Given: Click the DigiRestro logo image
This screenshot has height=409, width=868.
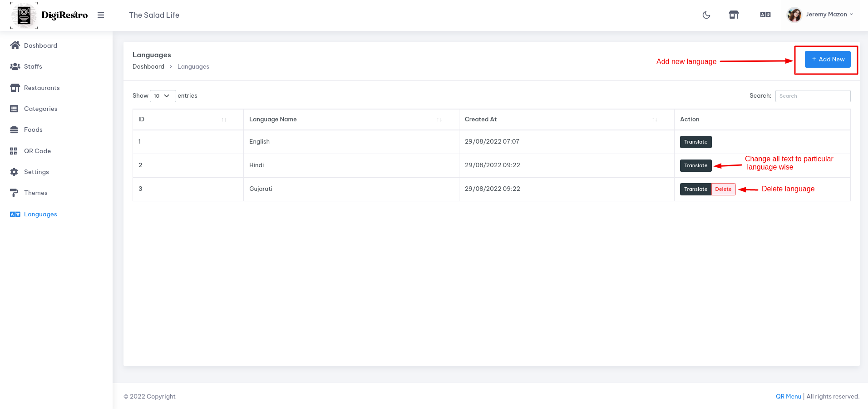Looking at the screenshot, I should 24,15.
